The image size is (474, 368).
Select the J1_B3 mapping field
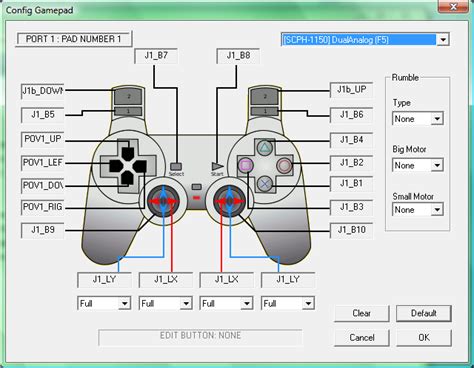[351, 207]
